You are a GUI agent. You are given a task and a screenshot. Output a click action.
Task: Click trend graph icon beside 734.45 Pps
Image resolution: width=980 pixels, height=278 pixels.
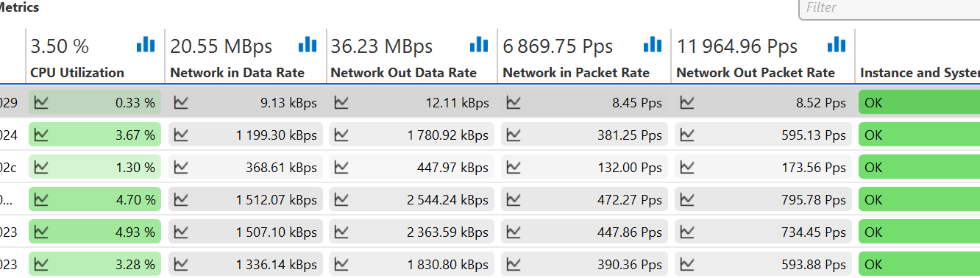coord(686,232)
